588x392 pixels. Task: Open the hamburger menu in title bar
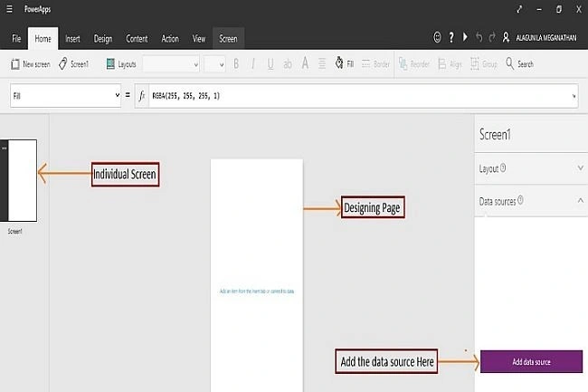(x=9, y=9)
